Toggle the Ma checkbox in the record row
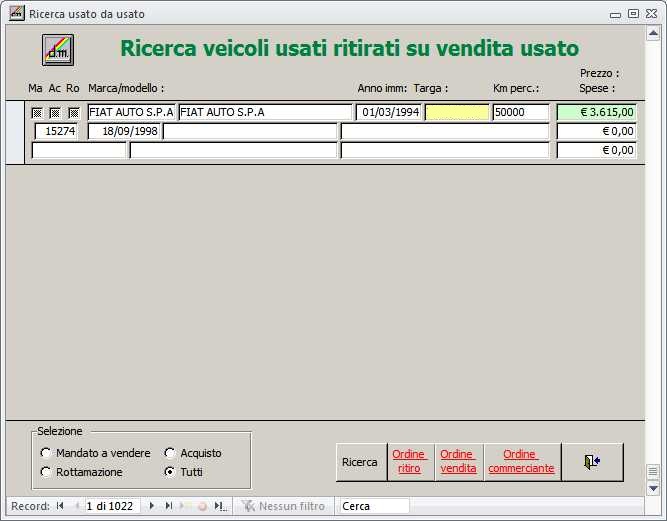Image resolution: width=667 pixels, height=521 pixels. [37, 113]
